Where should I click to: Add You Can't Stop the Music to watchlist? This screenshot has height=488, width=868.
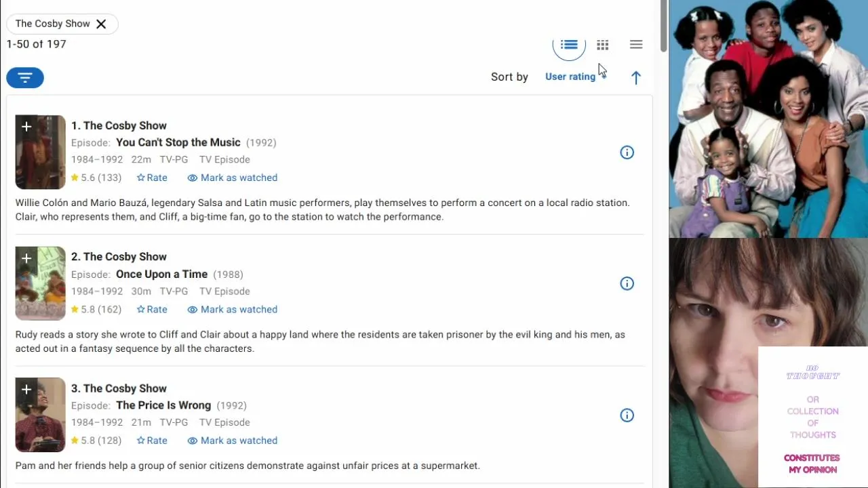(x=26, y=127)
